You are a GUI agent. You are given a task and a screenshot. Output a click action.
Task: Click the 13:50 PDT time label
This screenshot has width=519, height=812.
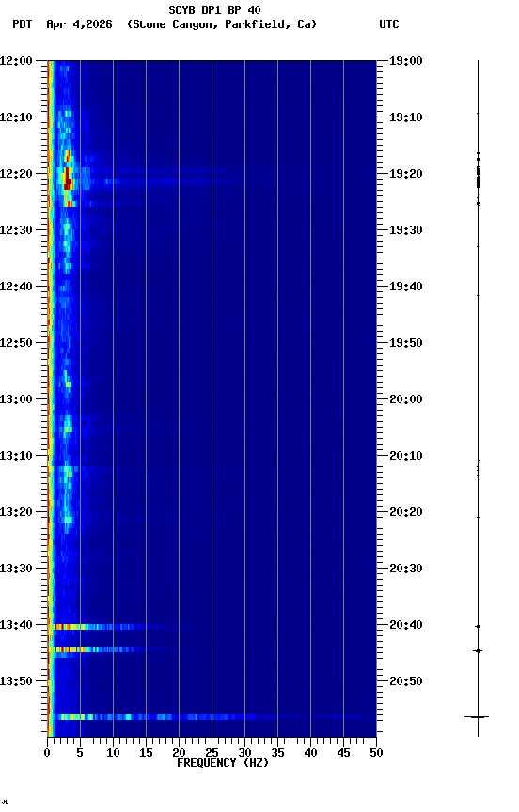[16, 681]
